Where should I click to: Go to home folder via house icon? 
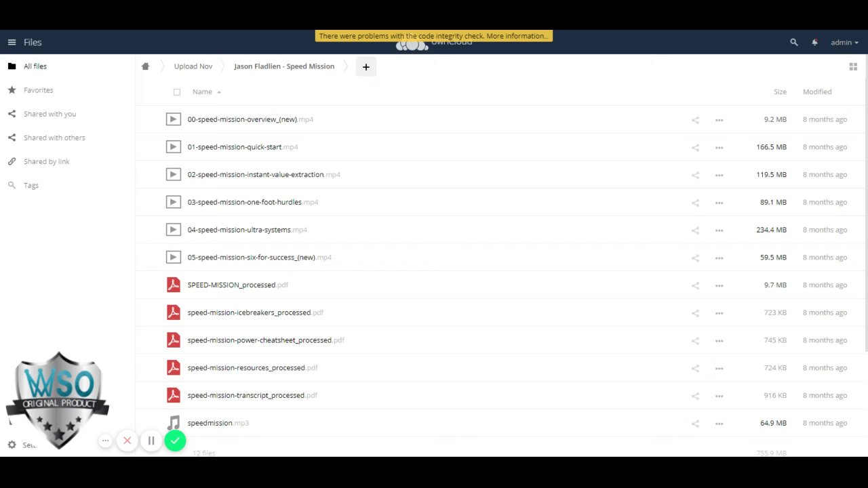click(x=145, y=66)
